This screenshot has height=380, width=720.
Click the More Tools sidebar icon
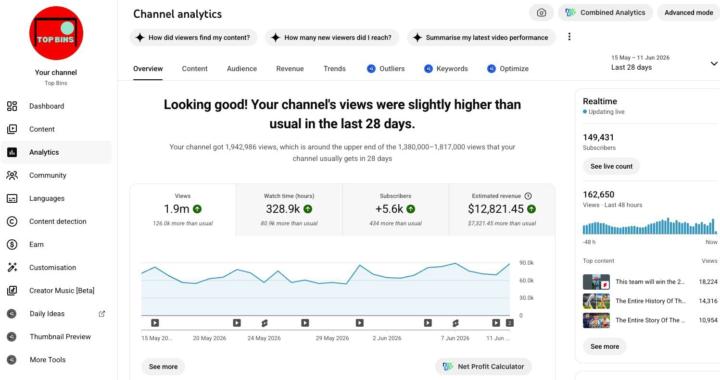click(x=12, y=360)
